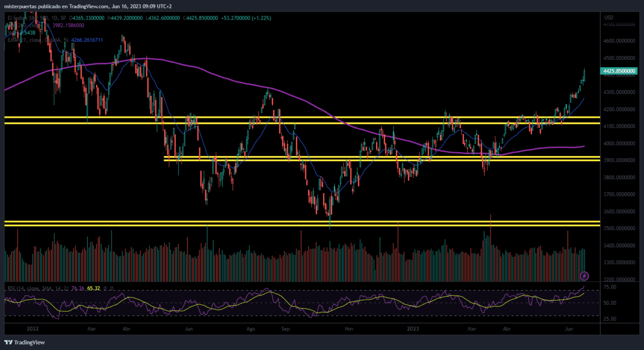Click the green 4425.85 current price label
This screenshot has height=350, width=644.
coord(619,72)
